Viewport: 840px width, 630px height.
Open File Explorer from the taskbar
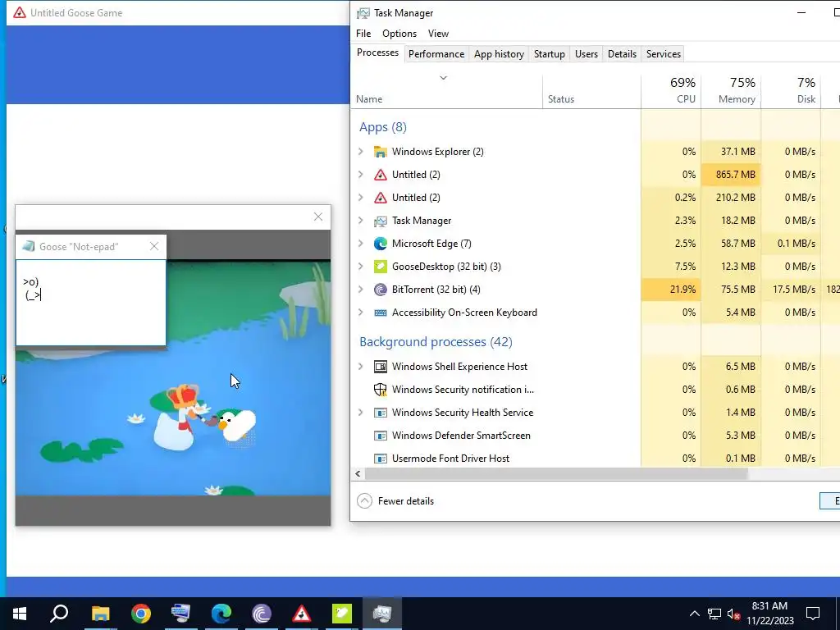click(100, 614)
